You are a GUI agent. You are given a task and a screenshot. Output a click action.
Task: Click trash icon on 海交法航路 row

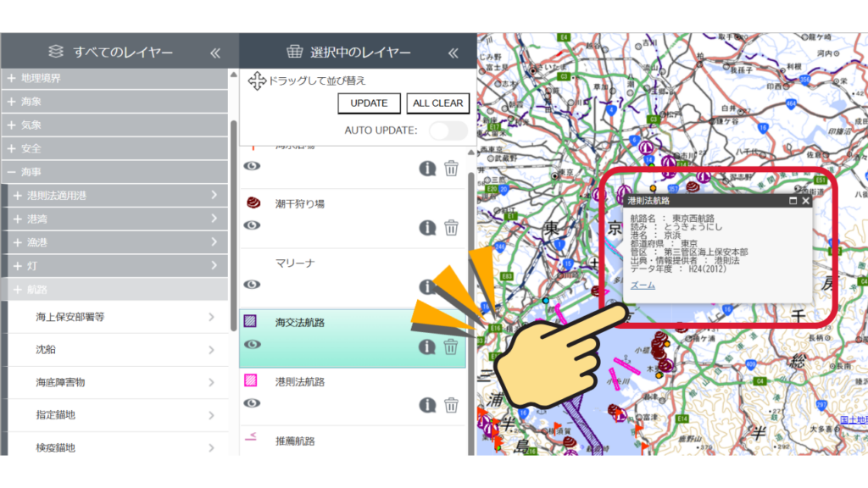(x=451, y=346)
